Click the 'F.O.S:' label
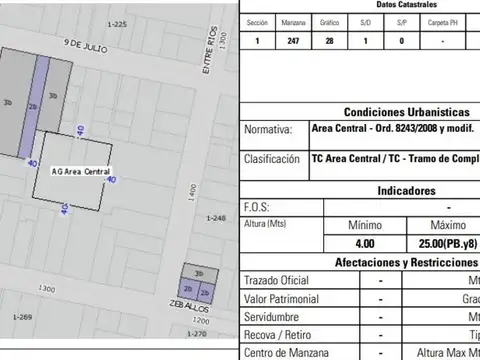480x360 pixels. coord(256,207)
